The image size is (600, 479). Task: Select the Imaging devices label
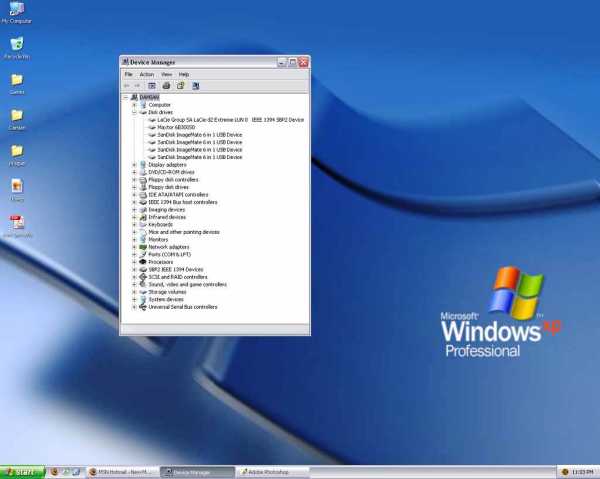166,210
